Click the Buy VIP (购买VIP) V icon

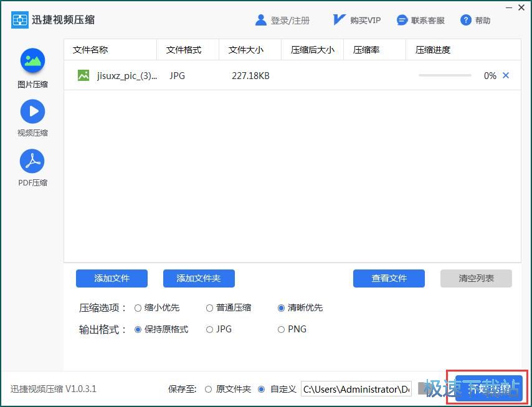coord(339,20)
